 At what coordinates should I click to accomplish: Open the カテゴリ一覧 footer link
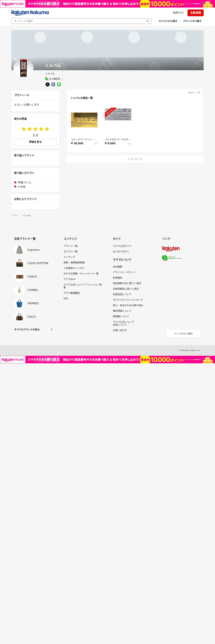pyautogui.click(x=71, y=251)
